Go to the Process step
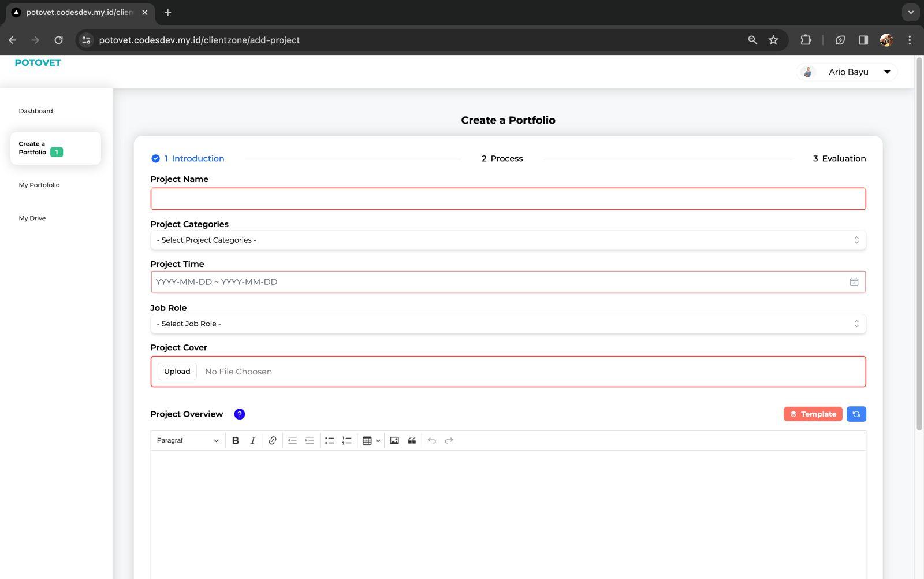This screenshot has width=924, height=579. coord(502,158)
